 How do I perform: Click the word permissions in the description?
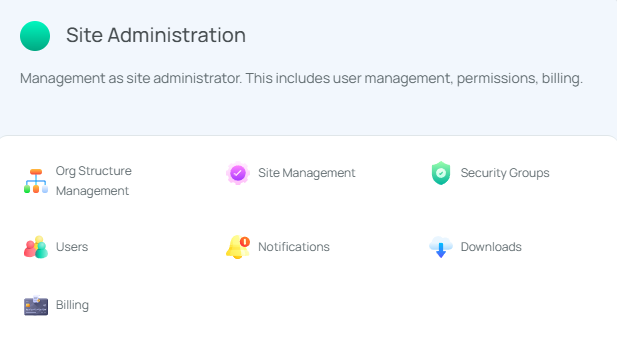[x=497, y=79]
